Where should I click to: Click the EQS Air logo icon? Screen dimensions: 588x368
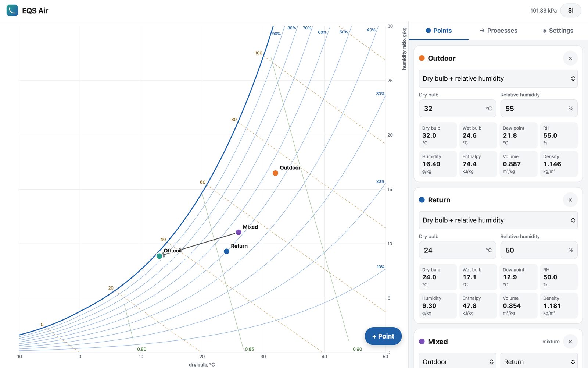coord(12,10)
